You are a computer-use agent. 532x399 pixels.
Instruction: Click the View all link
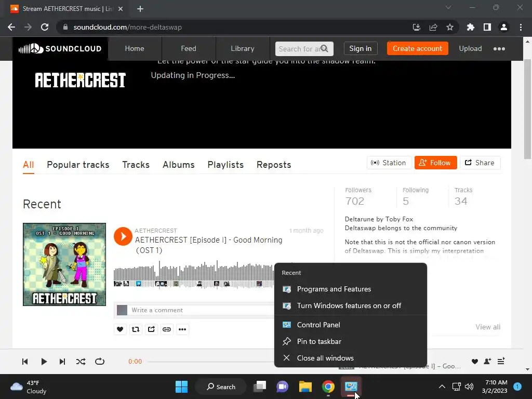coord(488,327)
